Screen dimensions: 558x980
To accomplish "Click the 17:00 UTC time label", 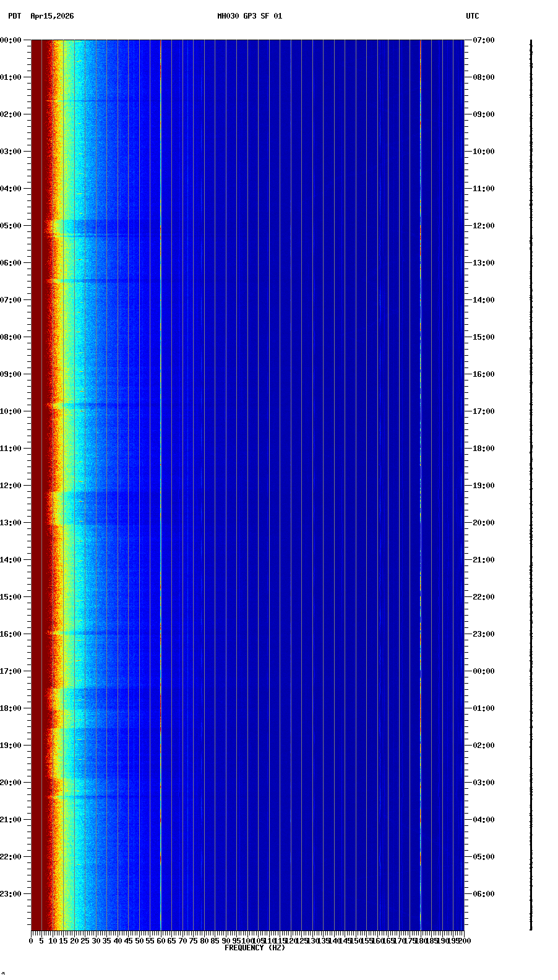I will 484,411.
